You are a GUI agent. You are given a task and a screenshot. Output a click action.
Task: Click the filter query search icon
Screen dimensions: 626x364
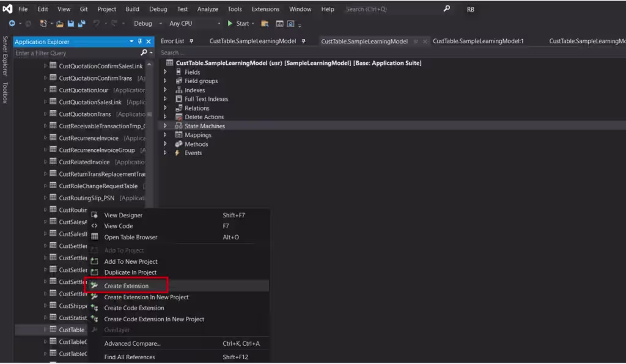tap(144, 53)
